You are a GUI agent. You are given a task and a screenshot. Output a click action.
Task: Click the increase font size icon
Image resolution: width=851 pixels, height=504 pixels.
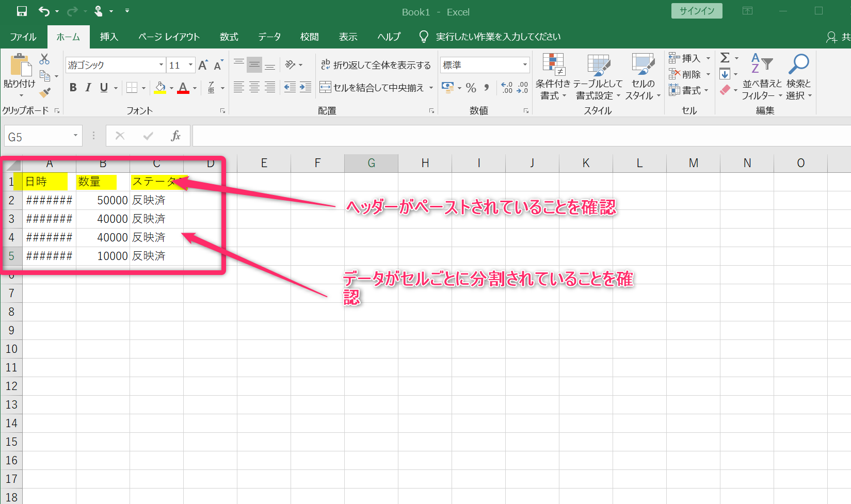(x=203, y=65)
